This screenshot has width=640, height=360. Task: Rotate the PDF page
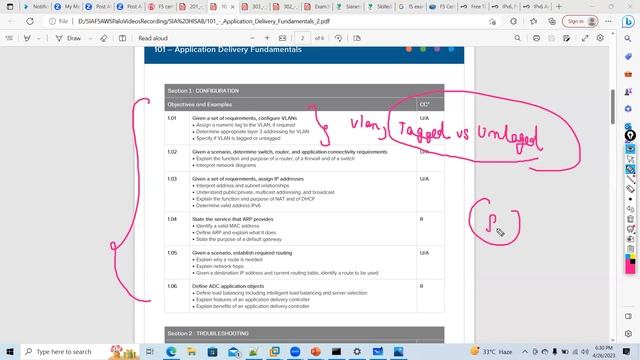[x=338, y=38]
